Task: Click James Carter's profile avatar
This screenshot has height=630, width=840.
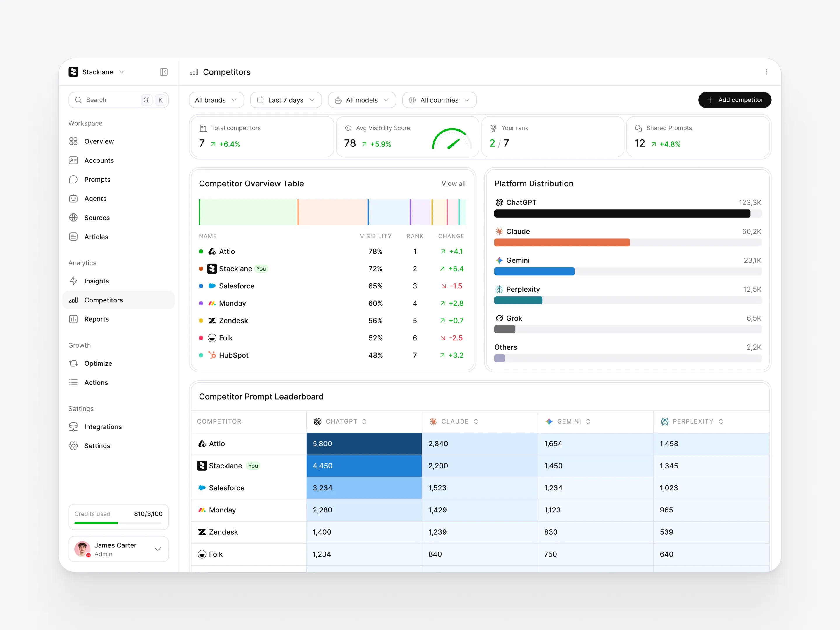Action: (x=83, y=549)
